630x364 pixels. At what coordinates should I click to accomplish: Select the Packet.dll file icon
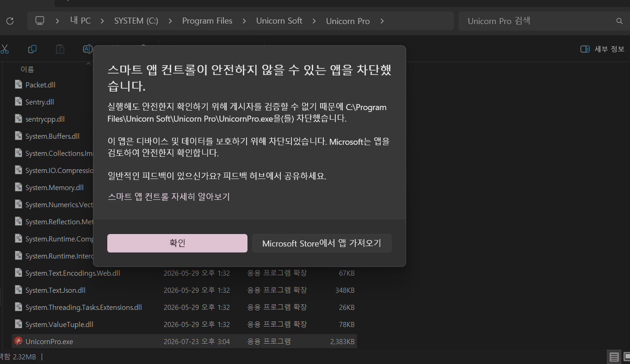pyautogui.click(x=19, y=85)
